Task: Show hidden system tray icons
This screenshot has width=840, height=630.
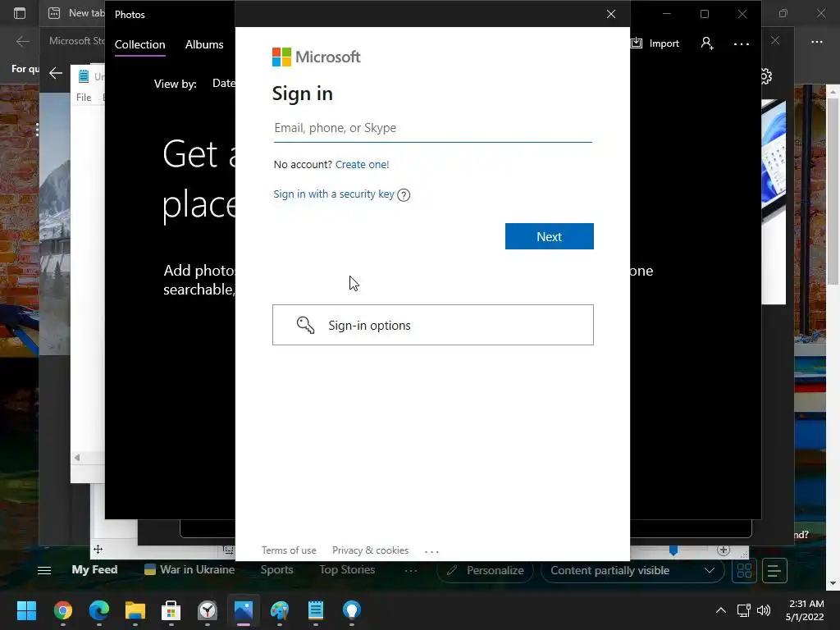Action: tap(721, 610)
